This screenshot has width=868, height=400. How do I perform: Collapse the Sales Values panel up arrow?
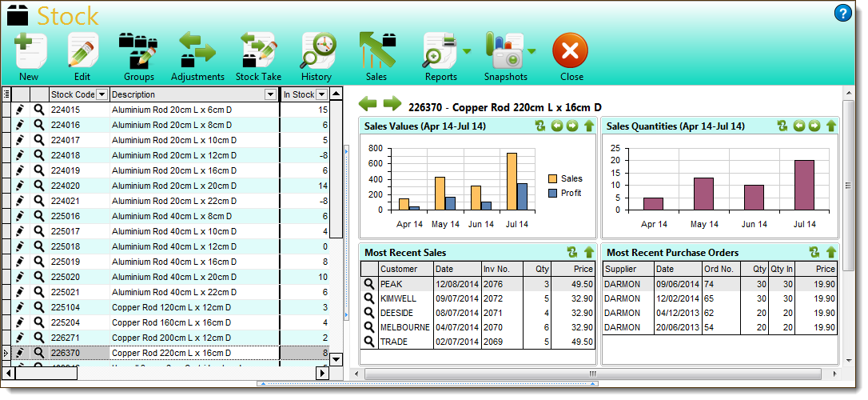(x=589, y=126)
